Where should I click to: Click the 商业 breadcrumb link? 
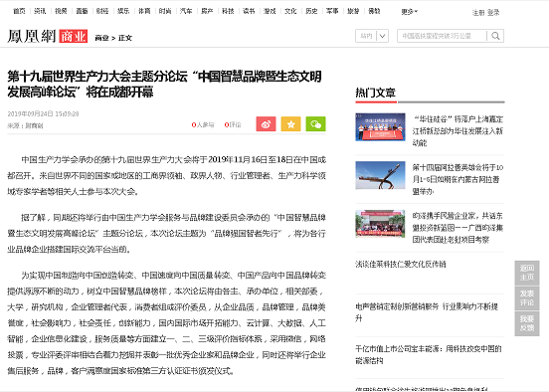(101, 38)
